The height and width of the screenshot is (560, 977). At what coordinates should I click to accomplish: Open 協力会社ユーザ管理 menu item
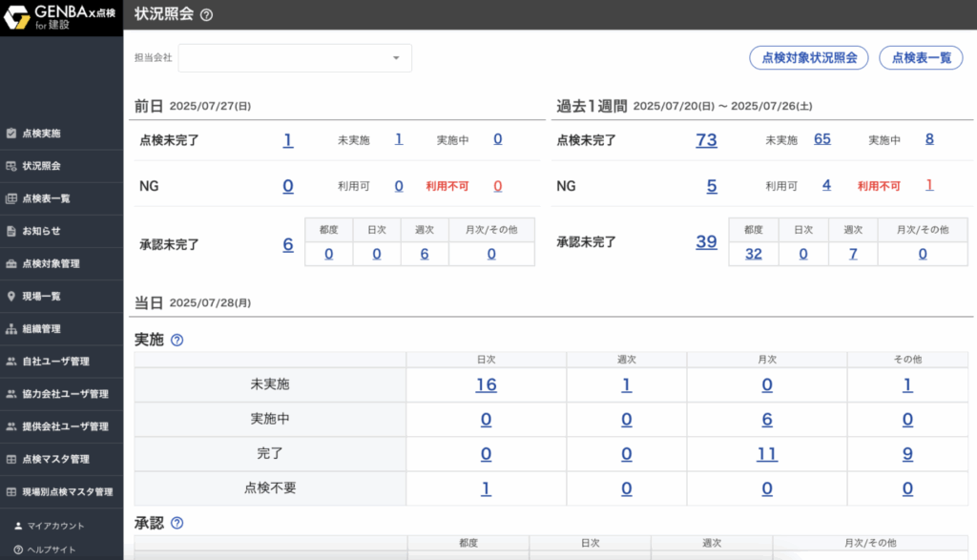pos(62,394)
